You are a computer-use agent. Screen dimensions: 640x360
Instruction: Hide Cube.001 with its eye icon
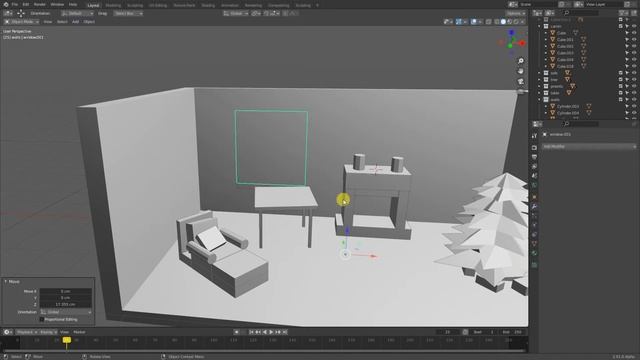tap(634, 40)
